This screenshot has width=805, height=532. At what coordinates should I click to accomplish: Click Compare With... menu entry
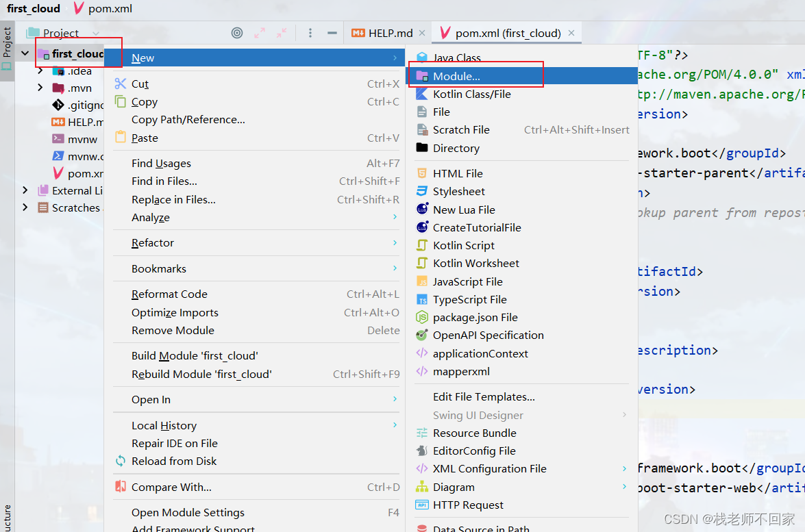[x=256, y=487]
